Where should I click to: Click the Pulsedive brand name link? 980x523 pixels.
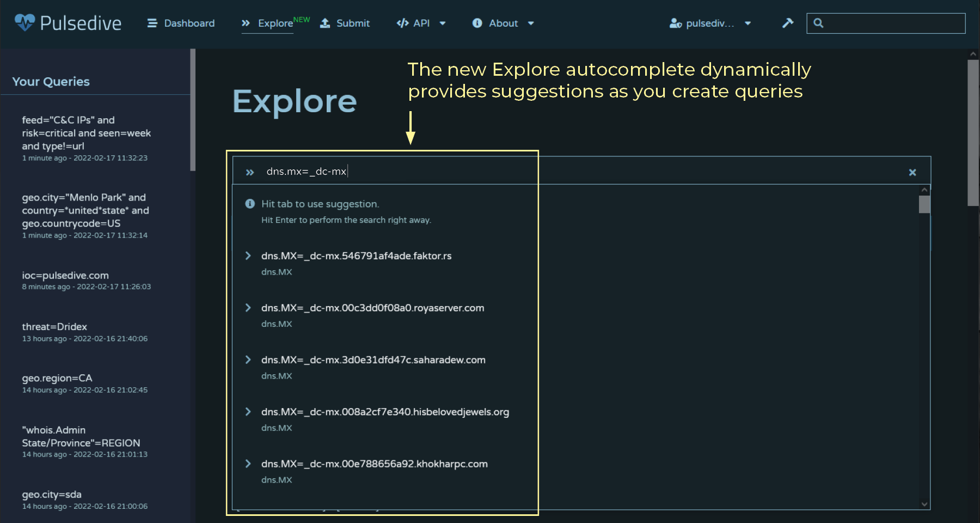point(81,23)
